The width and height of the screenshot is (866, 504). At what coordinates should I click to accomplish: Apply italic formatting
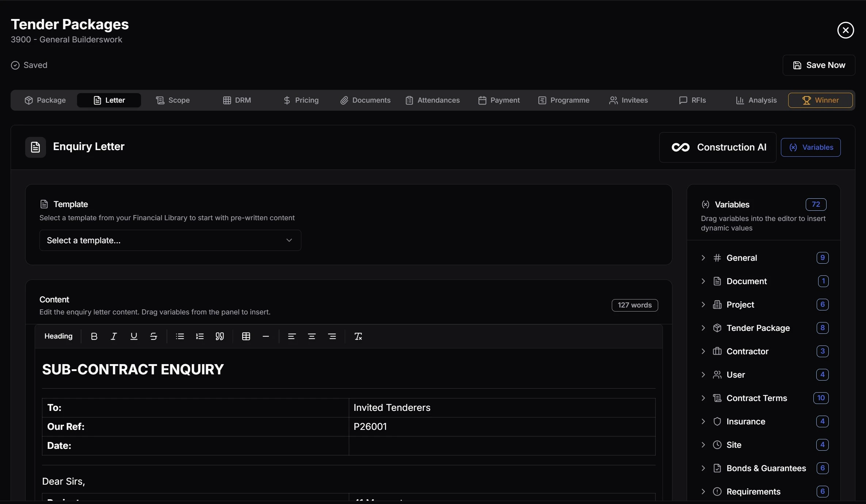click(x=114, y=336)
